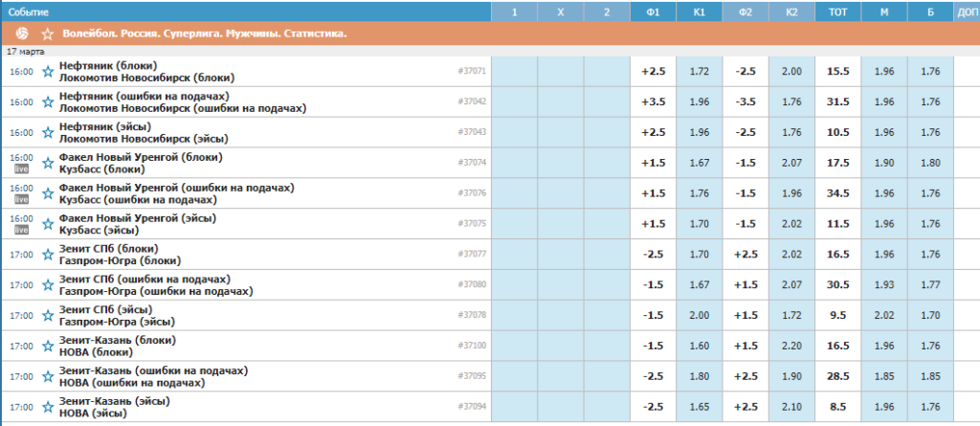Click the volleyball sport icon in league header
Image resolution: width=980 pixels, height=426 pixels.
[x=22, y=34]
